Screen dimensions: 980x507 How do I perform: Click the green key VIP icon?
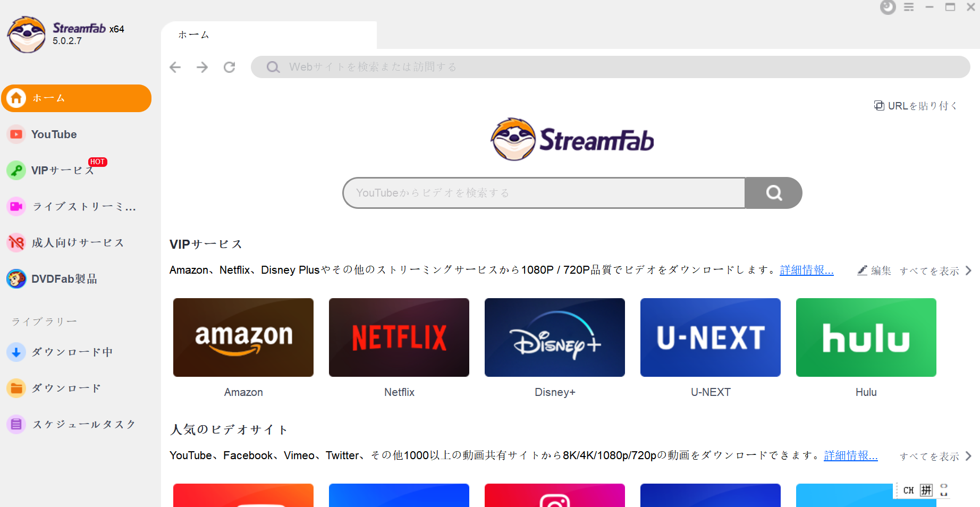[x=16, y=171]
